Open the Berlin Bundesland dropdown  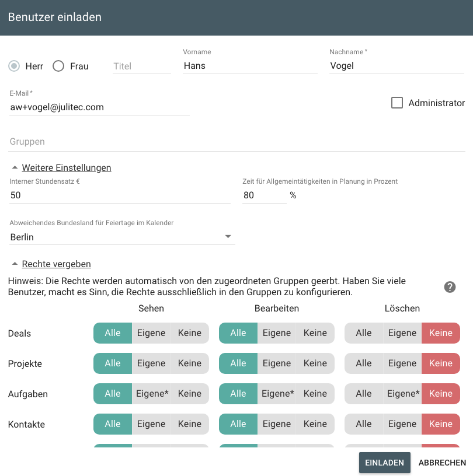point(122,237)
